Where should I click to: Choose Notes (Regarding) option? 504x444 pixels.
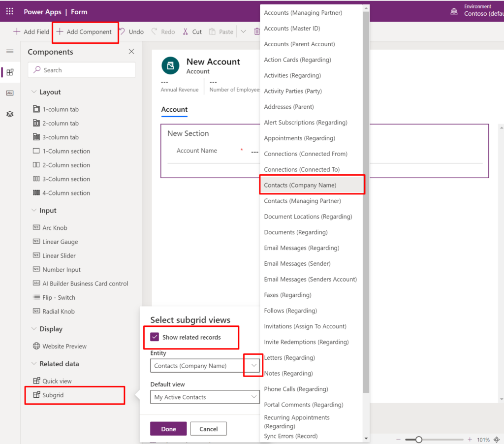click(312, 373)
